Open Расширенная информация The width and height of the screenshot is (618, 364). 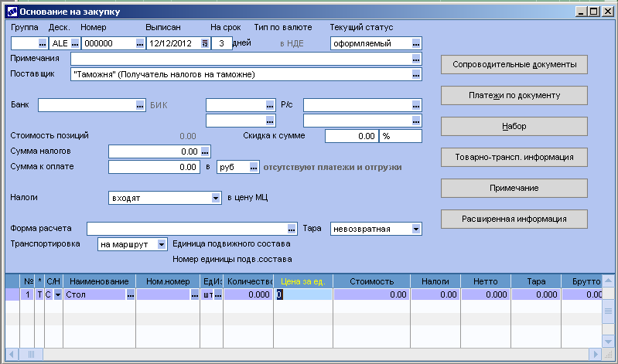point(514,219)
